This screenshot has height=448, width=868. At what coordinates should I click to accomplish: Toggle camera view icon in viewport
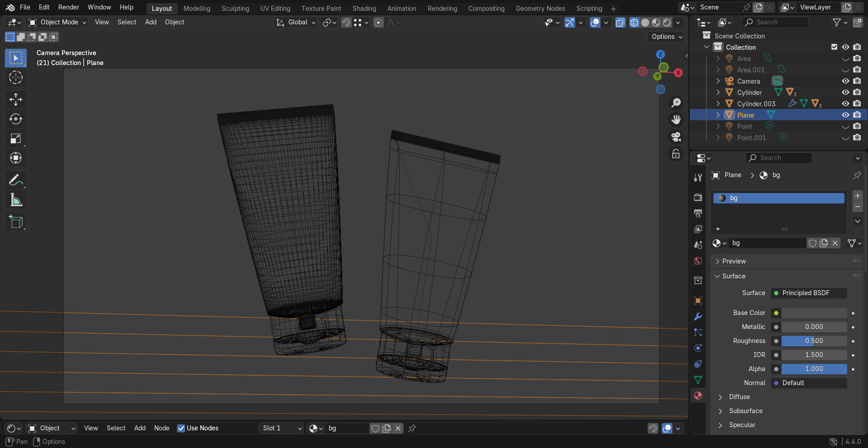click(x=676, y=137)
